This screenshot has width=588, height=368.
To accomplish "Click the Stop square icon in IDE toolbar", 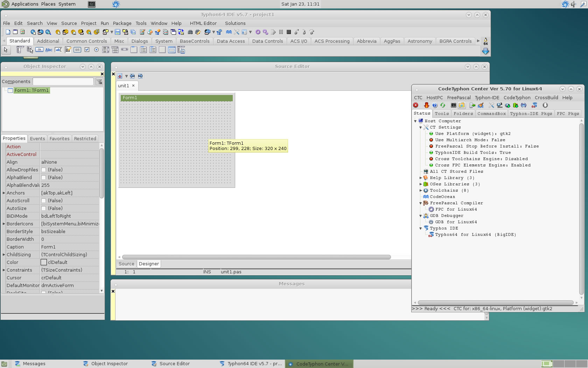I will click(289, 32).
